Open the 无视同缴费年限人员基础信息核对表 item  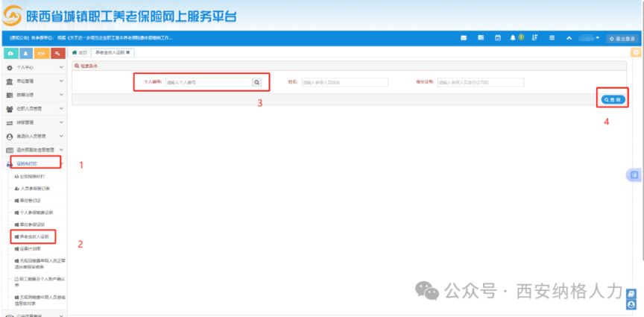coord(39,300)
